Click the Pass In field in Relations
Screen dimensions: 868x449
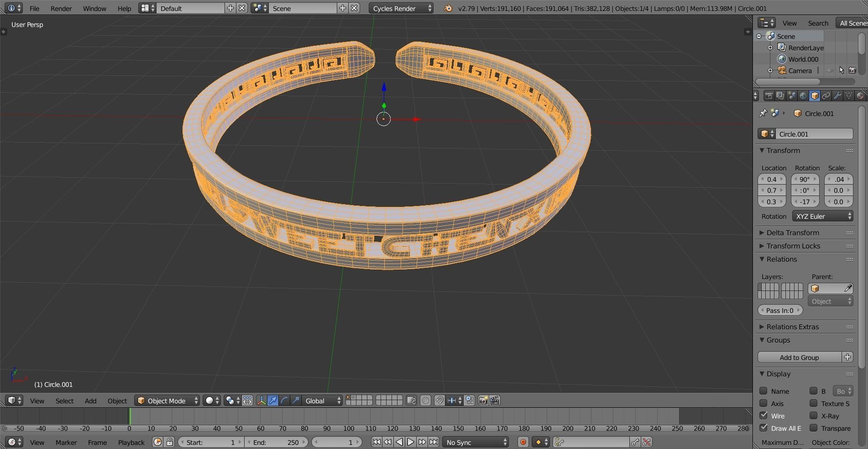(x=779, y=310)
